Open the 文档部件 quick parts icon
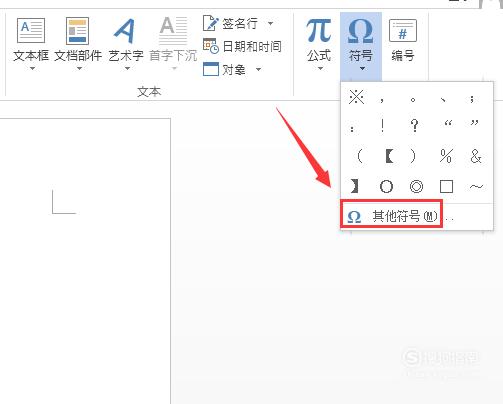 pos(77,31)
